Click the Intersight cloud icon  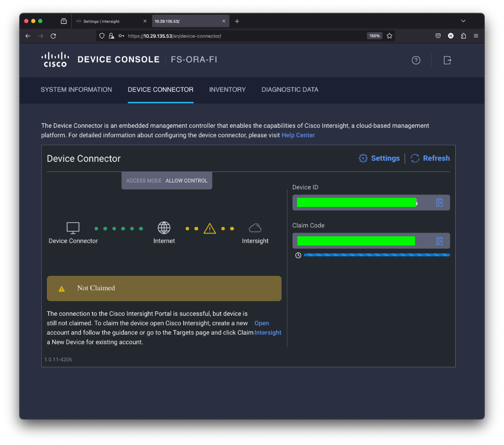[255, 228]
